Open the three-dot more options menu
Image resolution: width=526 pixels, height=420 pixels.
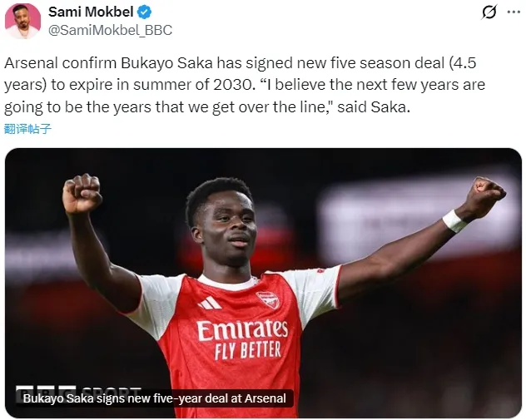[514, 12]
